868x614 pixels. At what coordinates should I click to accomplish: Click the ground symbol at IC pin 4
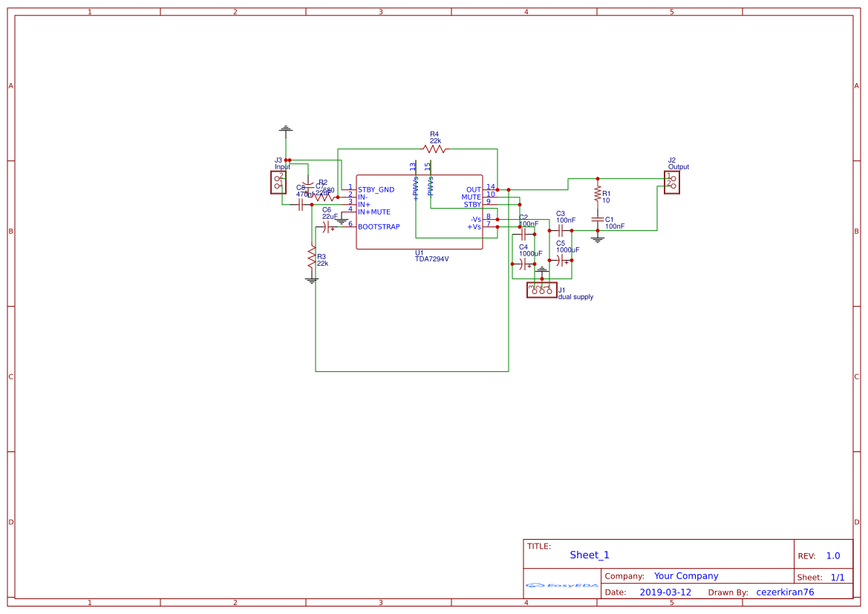pyautogui.click(x=342, y=221)
